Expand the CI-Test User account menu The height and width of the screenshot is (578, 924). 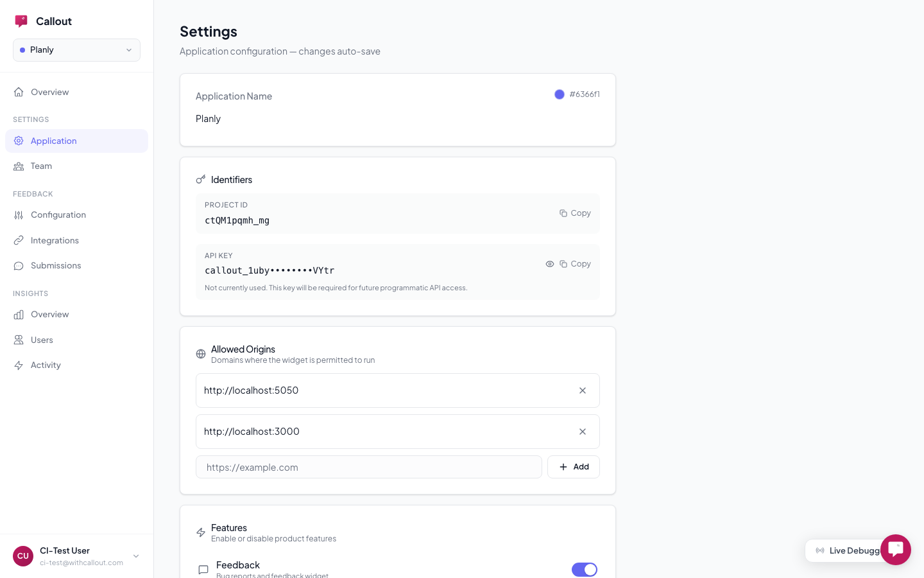click(135, 556)
